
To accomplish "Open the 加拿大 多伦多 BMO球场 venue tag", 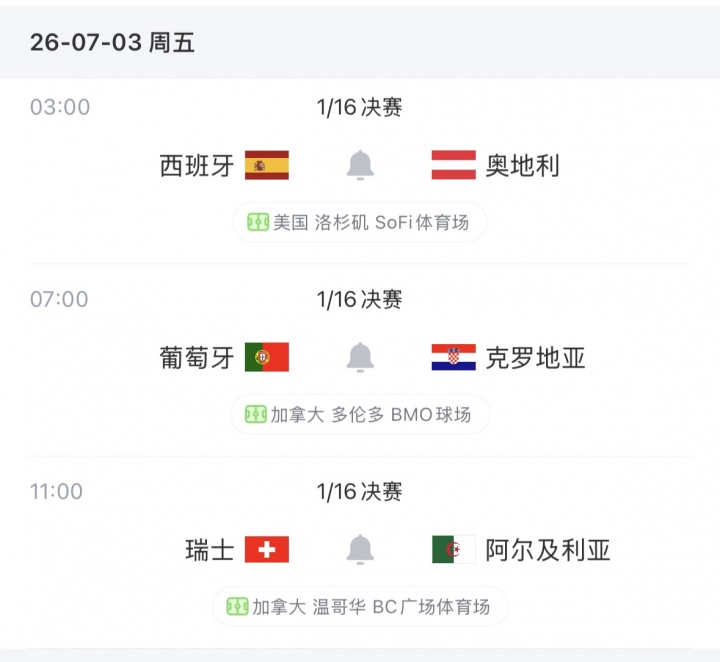I will [360, 414].
